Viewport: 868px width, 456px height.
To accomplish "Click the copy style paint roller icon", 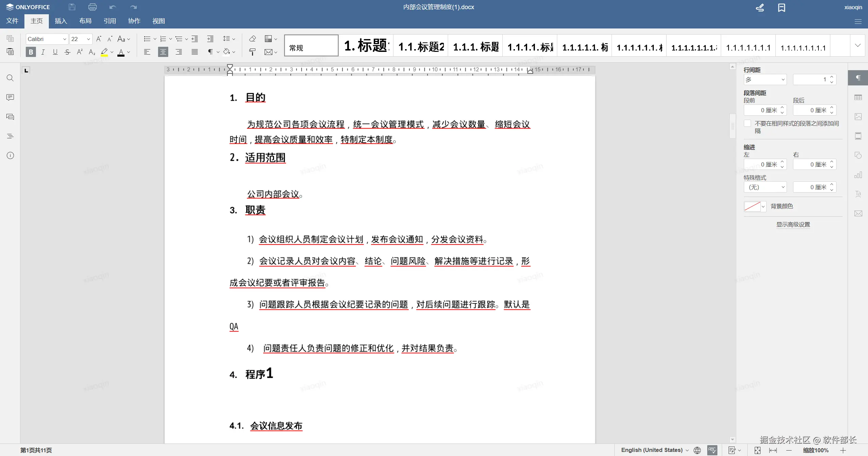I will coord(252,52).
